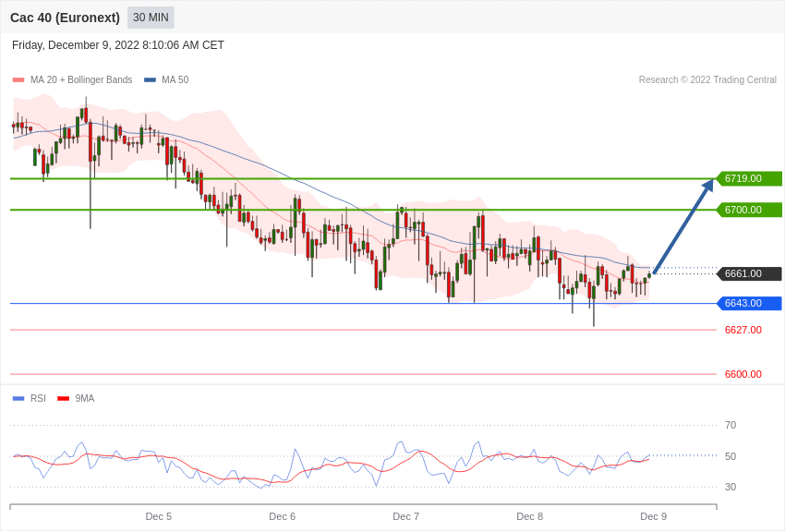This screenshot has height=532, width=785.
Task: Click the blue upward forecast arrow
Action: [683, 225]
